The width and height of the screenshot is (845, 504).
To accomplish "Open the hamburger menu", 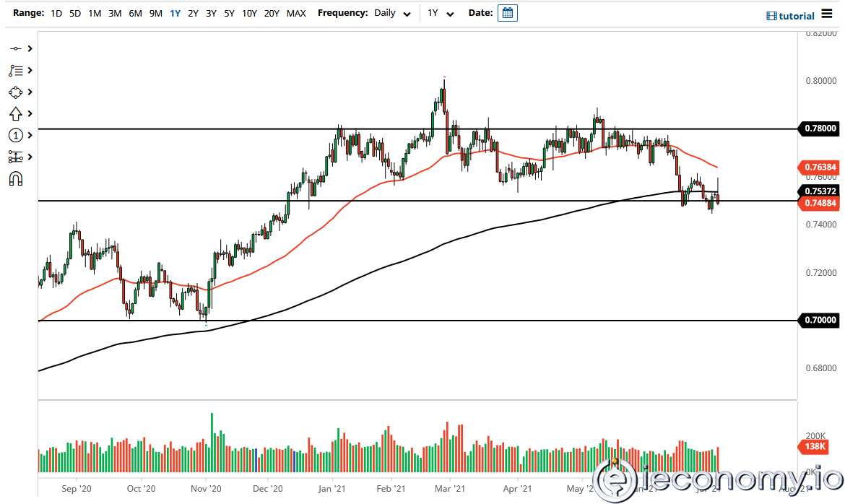I will (827, 14).
